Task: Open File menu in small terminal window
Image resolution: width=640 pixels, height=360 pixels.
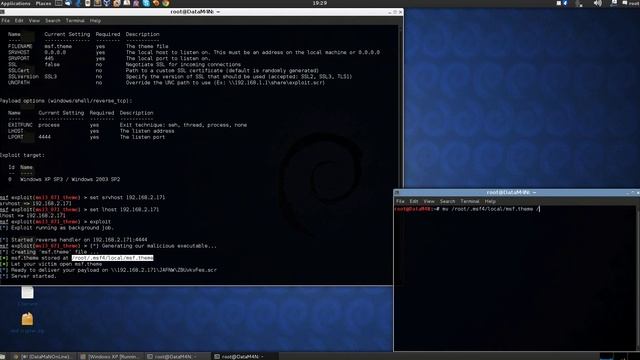Action: coord(400,201)
